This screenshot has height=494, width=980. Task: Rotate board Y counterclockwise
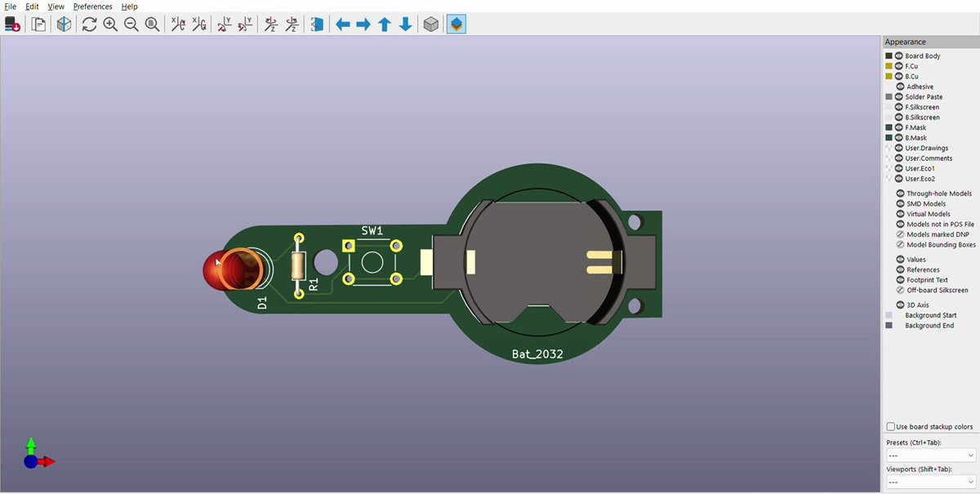245,24
